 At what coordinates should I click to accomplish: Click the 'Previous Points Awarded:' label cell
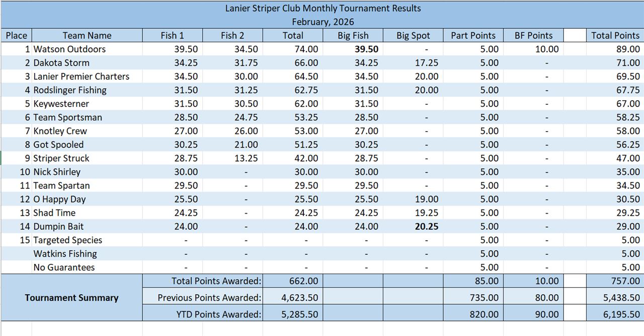tap(209, 298)
